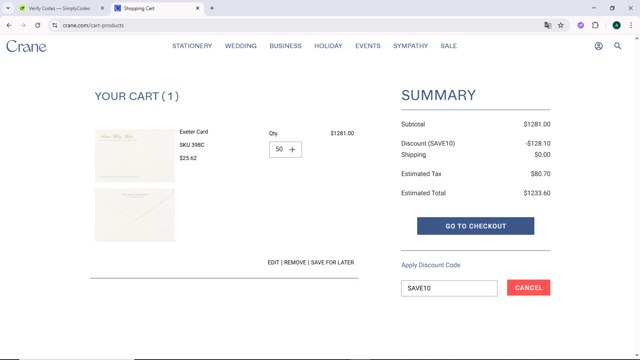Click Apply Discount Code link
640x360 pixels.
click(x=431, y=265)
